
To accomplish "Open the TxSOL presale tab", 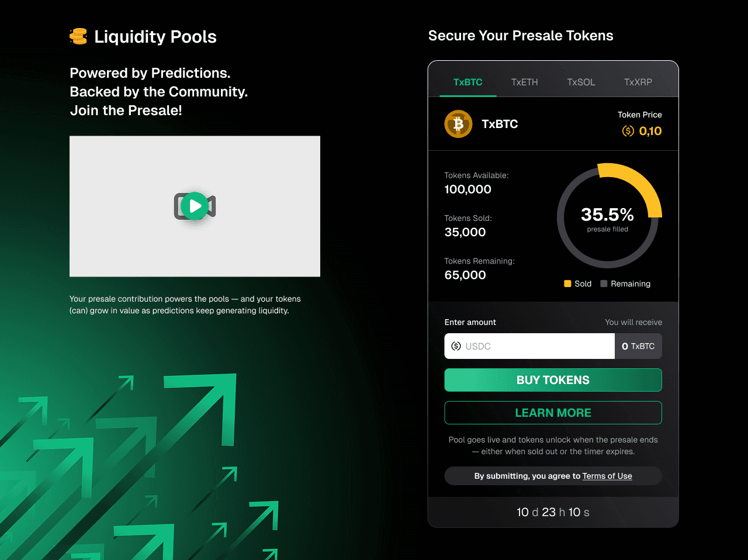I will [x=581, y=82].
